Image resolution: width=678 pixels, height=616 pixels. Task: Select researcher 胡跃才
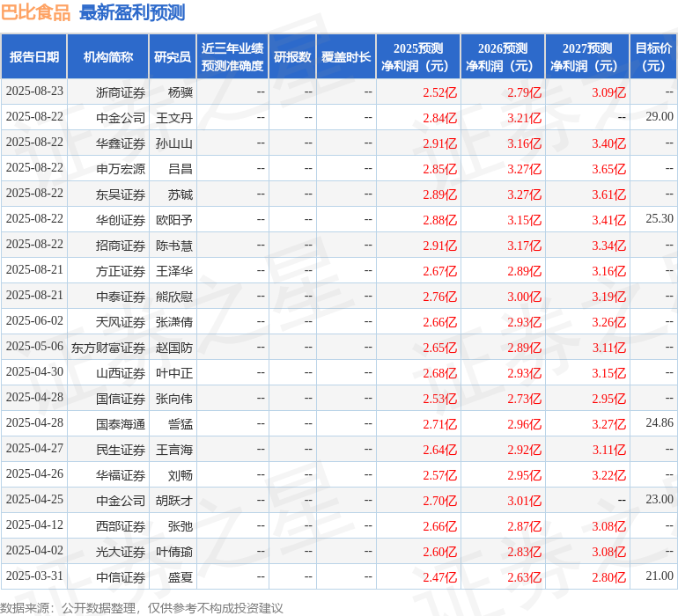pyautogui.click(x=174, y=501)
